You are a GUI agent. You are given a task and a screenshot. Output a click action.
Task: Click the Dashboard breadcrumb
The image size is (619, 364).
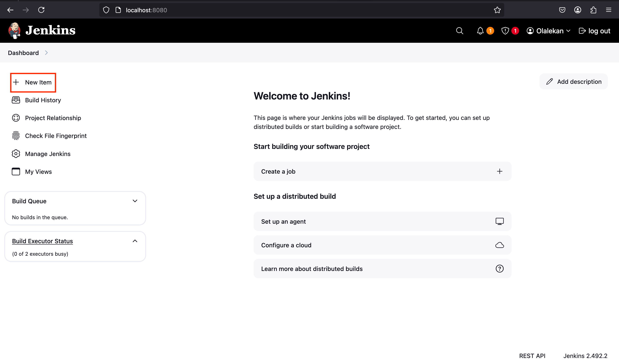pyautogui.click(x=23, y=53)
